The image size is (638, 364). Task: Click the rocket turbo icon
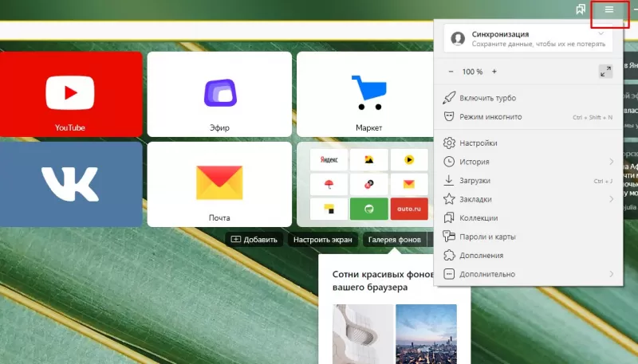point(449,98)
